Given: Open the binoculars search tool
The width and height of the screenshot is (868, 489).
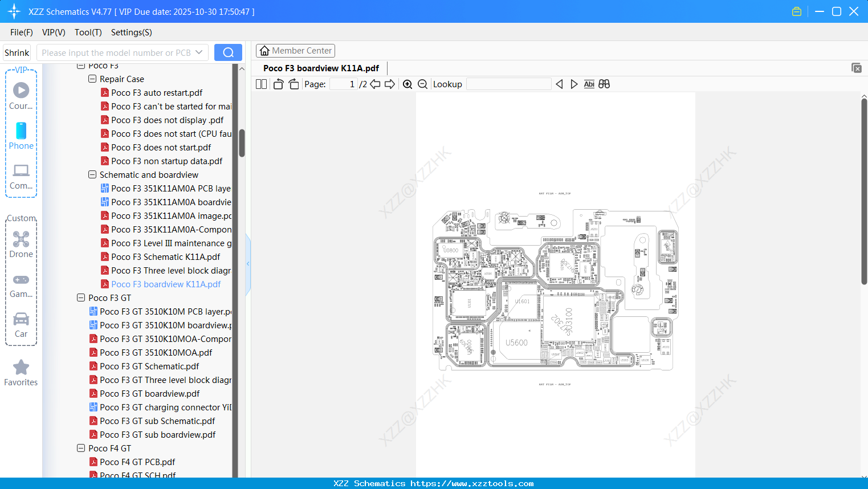Looking at the screenshot, I should click(x=604, y=84).
